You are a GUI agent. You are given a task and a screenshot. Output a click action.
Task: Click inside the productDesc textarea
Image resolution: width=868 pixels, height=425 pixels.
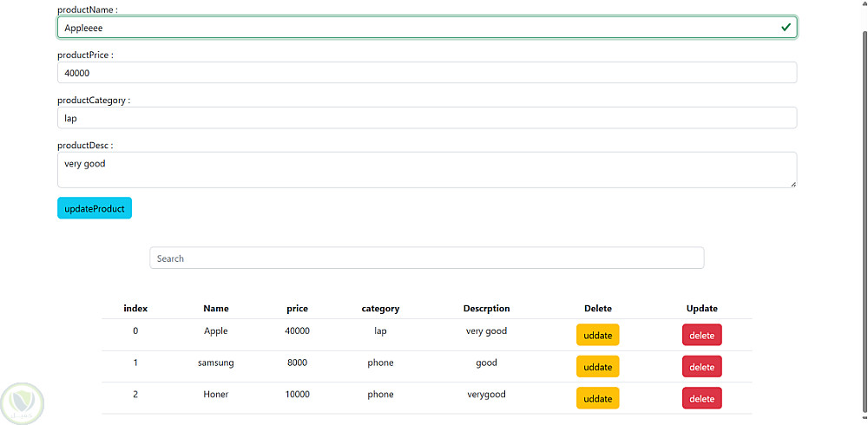(x=427, y=170)
